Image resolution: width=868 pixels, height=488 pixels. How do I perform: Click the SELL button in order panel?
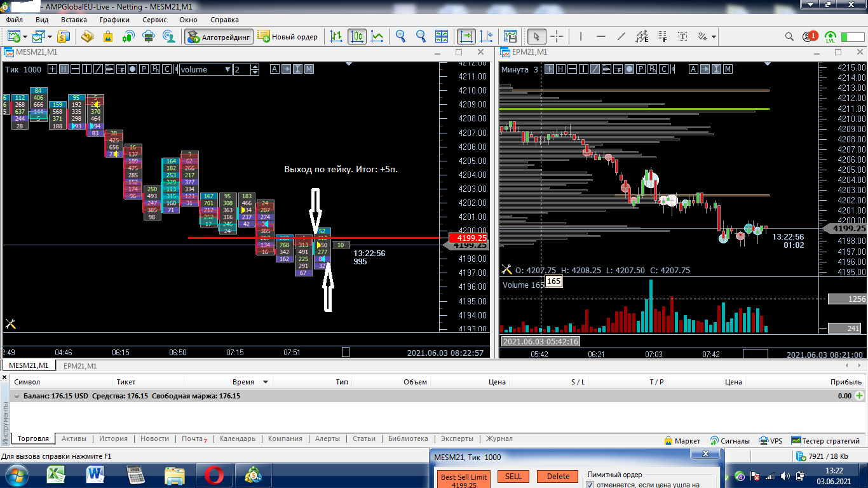pos(513,477)
